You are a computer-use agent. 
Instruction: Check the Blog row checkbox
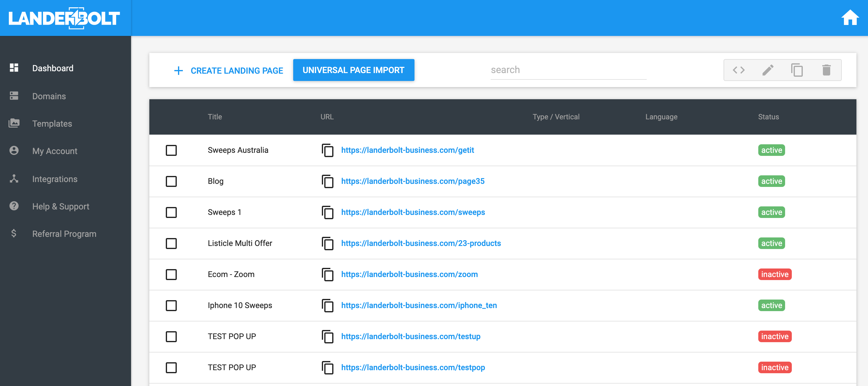click(x=171, y=181)
